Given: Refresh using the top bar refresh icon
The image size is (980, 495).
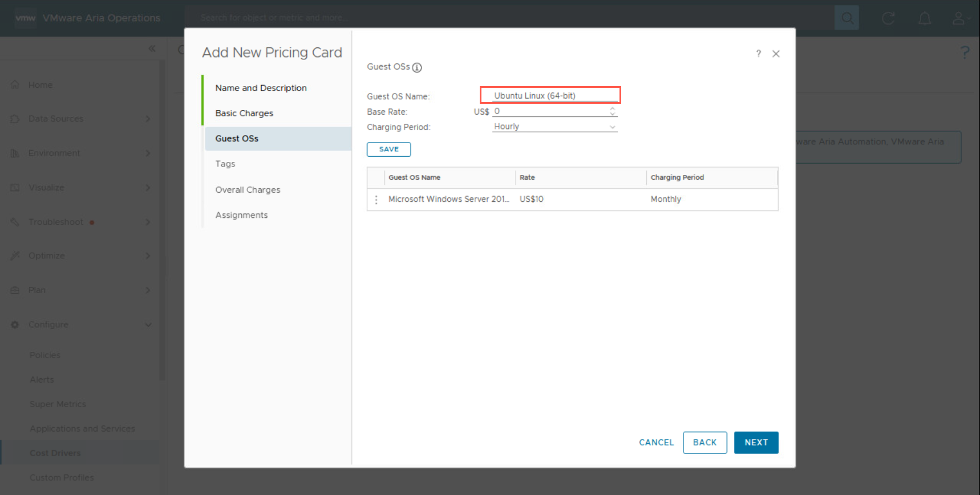Looking at the screenshot, I should click(x=888, y=18).
